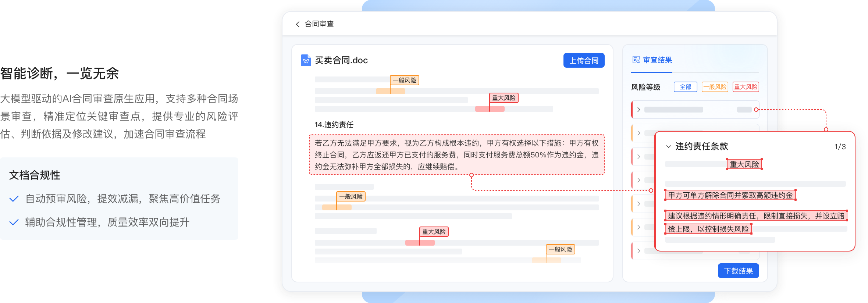
Task: Click the 重大风险 tag in lower document area
Action: coord(434,232)
